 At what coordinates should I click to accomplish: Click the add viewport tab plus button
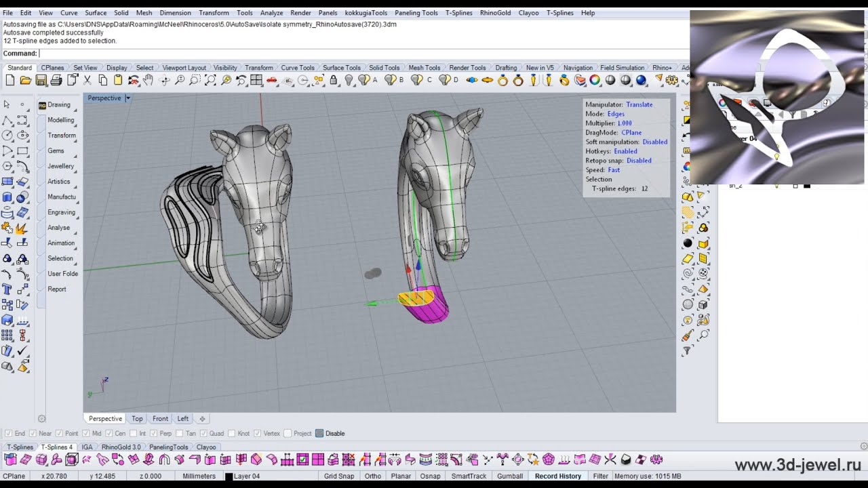pos(202,419)
